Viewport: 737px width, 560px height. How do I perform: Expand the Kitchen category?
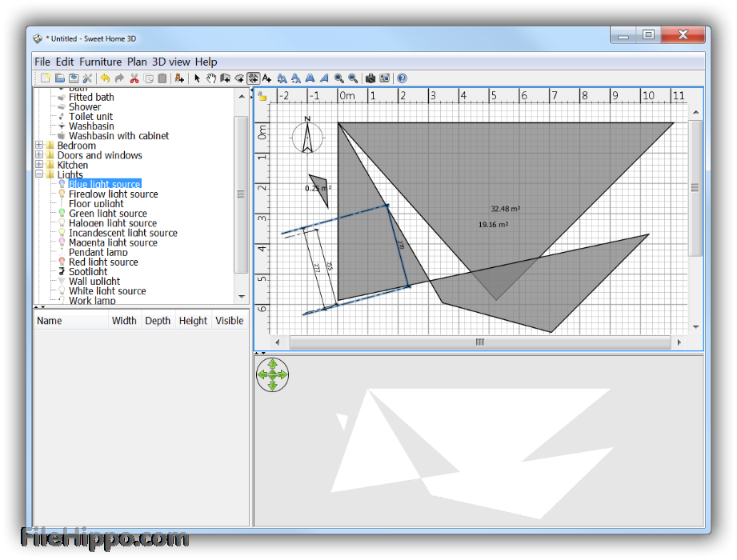pyautogui.click(x=39, y=165)
